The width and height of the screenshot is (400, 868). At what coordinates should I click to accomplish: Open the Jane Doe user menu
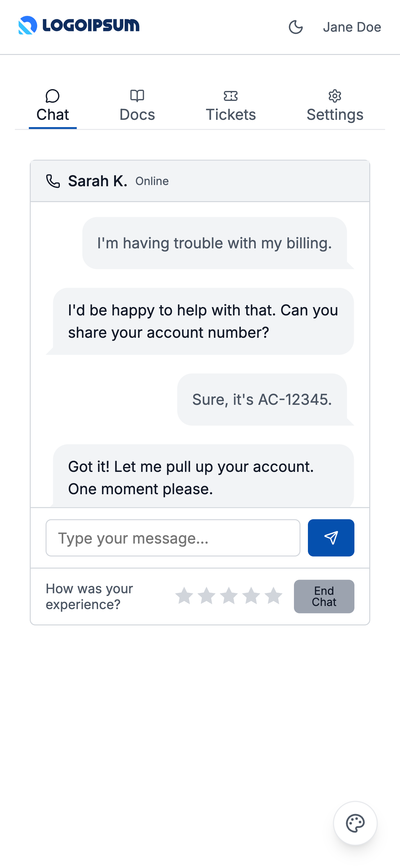(x=352, y=27)
